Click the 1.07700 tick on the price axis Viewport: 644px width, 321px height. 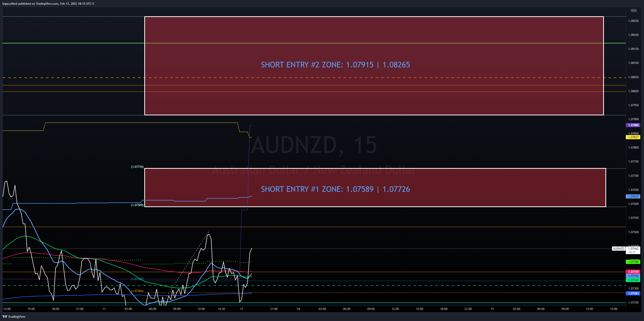pos(633,176)
